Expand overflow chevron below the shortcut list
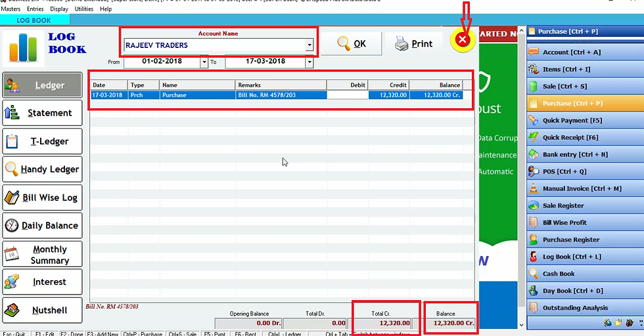Image resolution: width=644 pixels, height=336 pixels. tap(641, 323)
